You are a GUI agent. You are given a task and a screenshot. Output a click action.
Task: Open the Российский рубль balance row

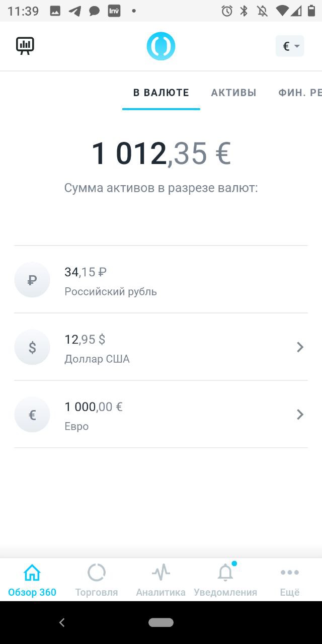tap(161, 280)
